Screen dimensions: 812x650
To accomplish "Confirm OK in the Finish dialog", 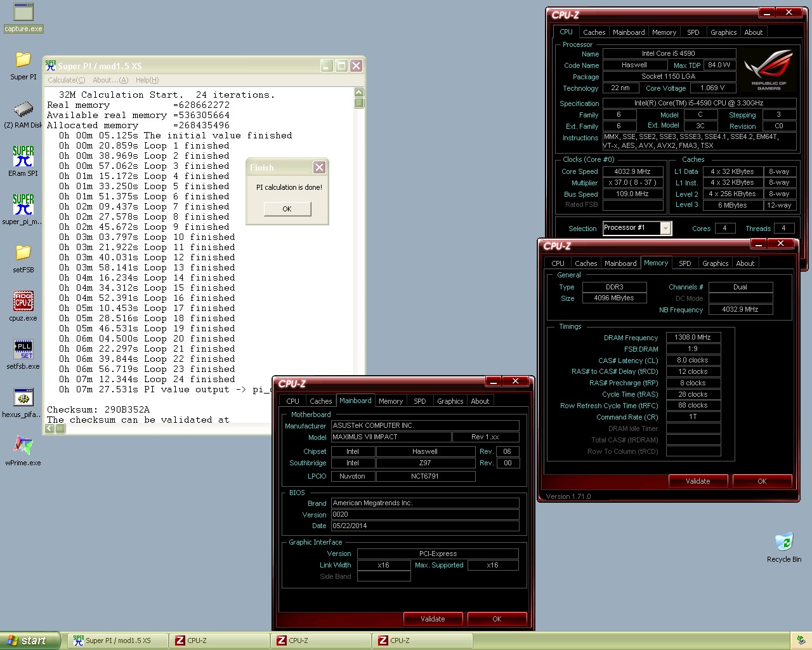I will 287,209.
